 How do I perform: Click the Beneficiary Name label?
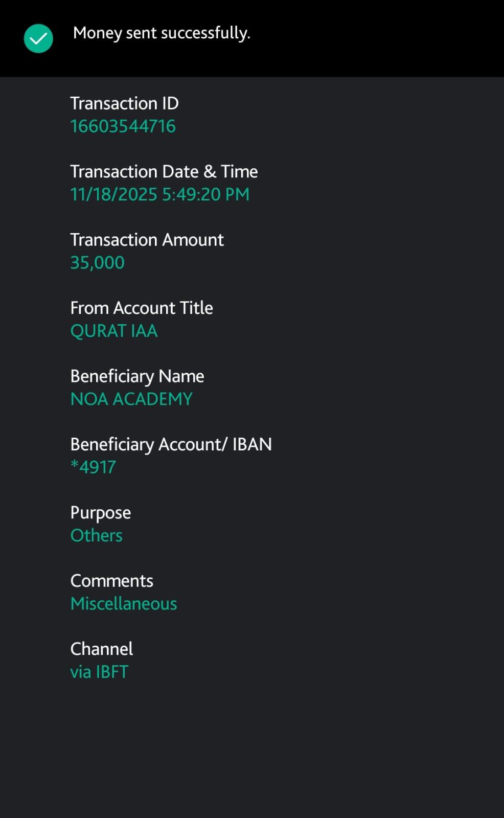click(x=137, y=376)
